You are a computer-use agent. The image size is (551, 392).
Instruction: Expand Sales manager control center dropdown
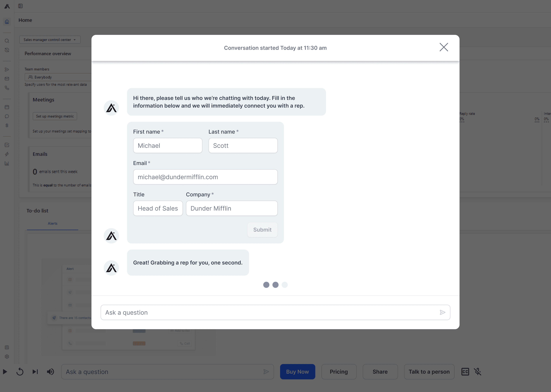[x=50, y=40]
